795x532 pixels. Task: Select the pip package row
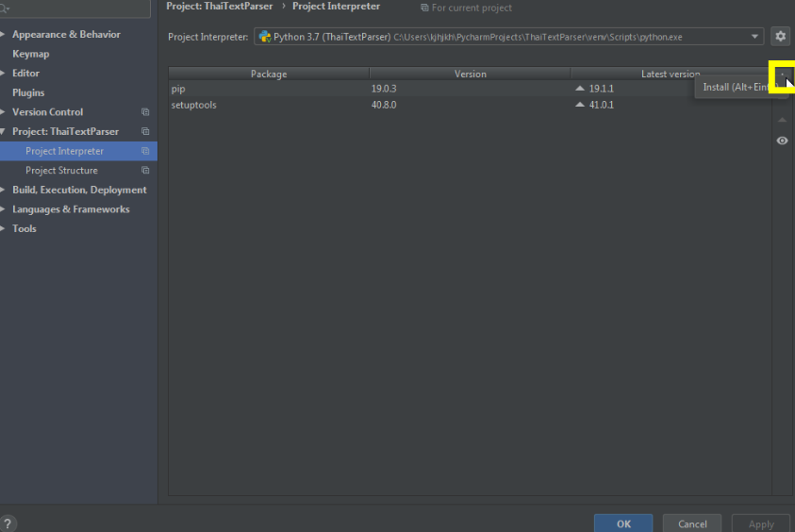(470, 89)
